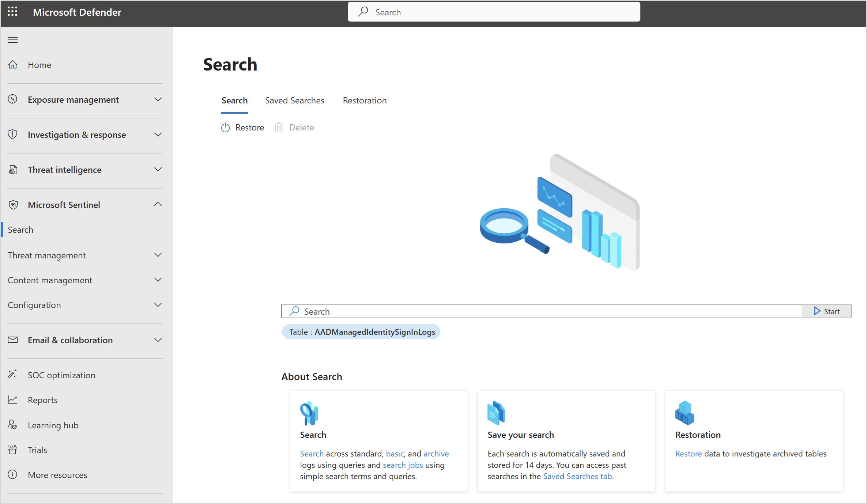
Task: Click the Trials gift icon
Action: [x=13, y=450]
